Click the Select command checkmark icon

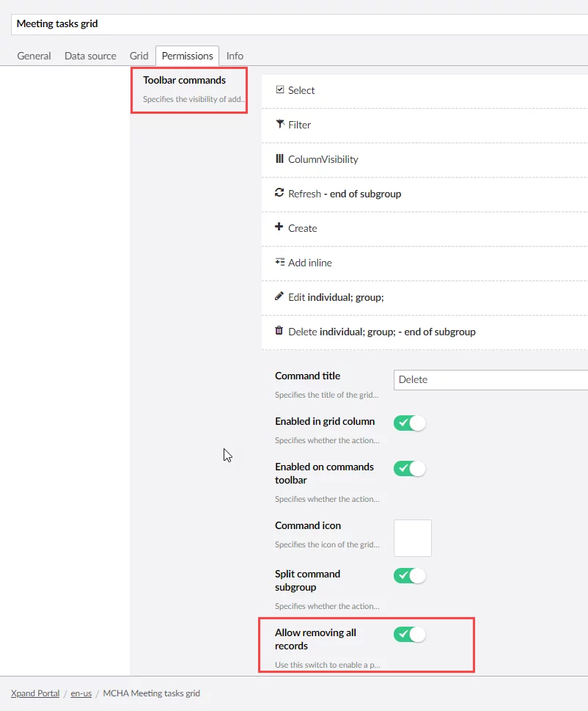pyautogui.click(x=280, y=90)
